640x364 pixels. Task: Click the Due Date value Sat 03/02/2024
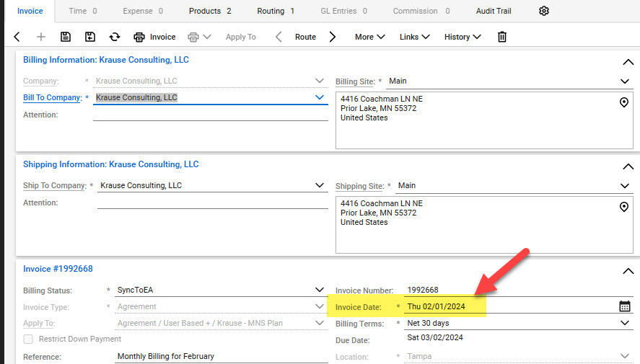coord(435,337)
